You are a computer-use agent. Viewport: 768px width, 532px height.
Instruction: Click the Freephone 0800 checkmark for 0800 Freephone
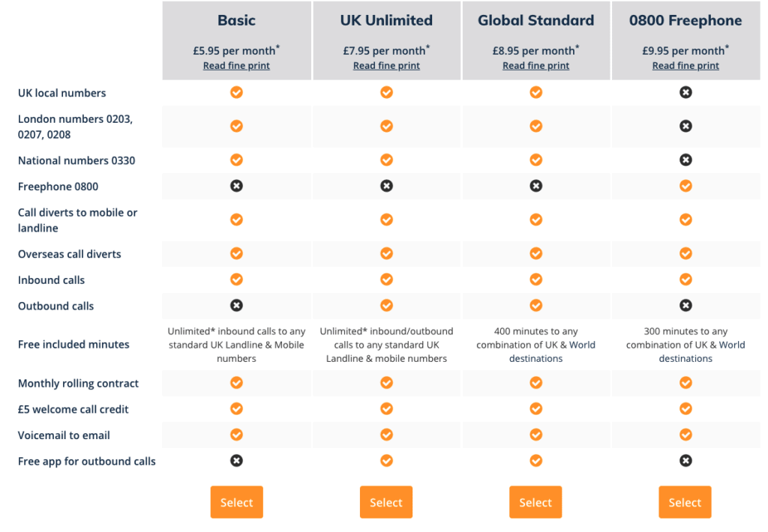pos(685,186)
